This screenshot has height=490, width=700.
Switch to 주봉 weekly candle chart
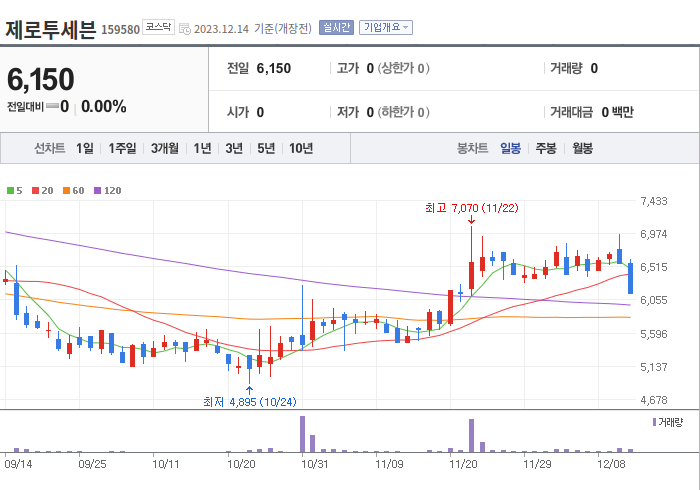point(546,148)
